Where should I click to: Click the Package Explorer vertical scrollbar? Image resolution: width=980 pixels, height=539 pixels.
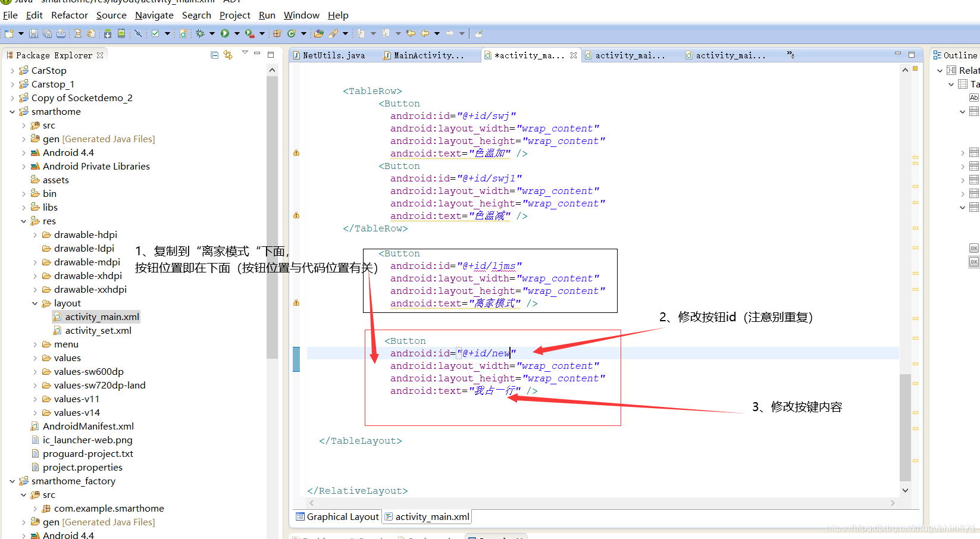(x=272, y=217)
